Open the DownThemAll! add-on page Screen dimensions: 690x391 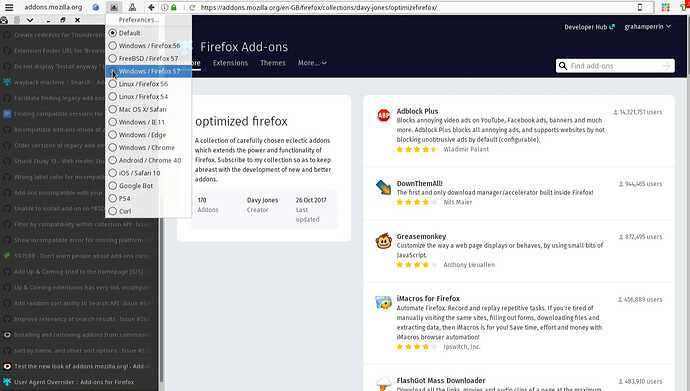click(419, 183)
